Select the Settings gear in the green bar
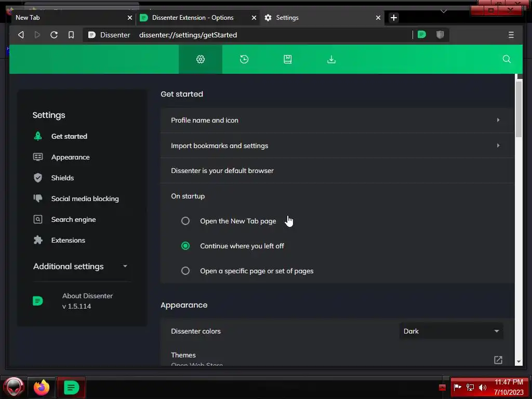 [201, 59]
